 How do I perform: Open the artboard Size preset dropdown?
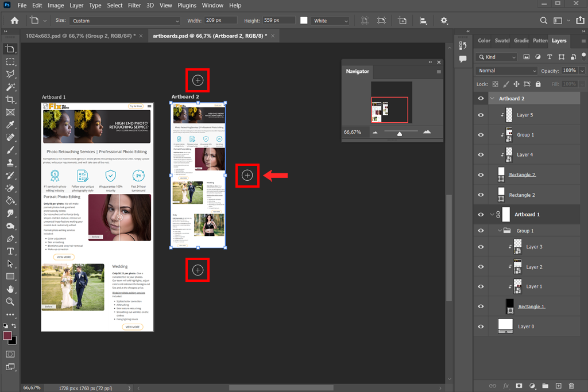point(125,21)
